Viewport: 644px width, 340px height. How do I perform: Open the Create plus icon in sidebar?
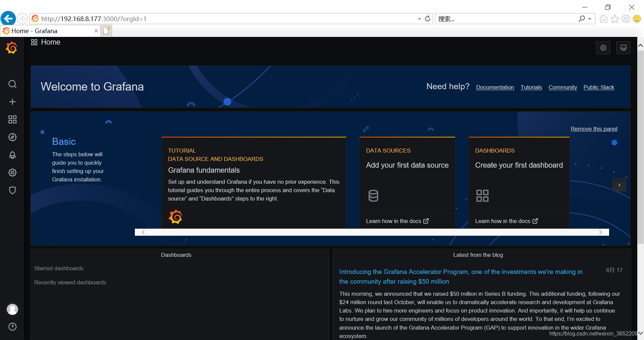point(12,102)
